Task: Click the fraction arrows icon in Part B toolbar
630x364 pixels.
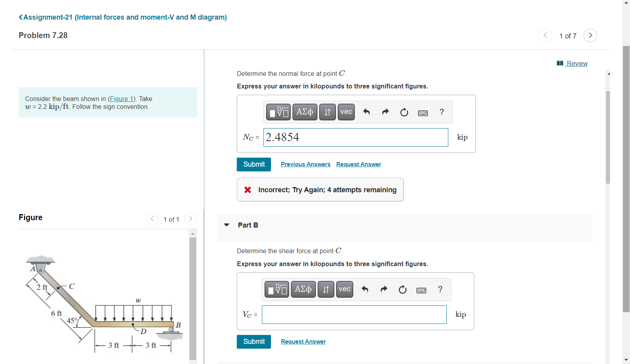Action: 326,289
